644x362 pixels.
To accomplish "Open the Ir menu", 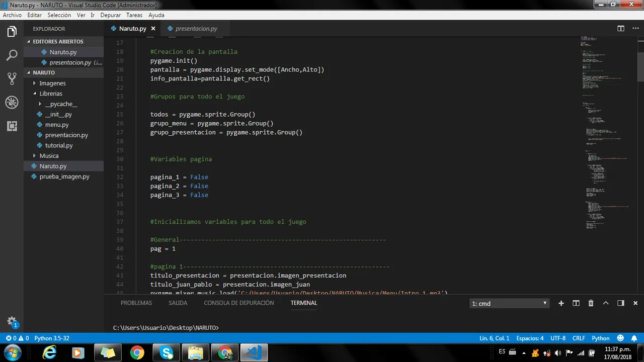I will click(93, 15).
